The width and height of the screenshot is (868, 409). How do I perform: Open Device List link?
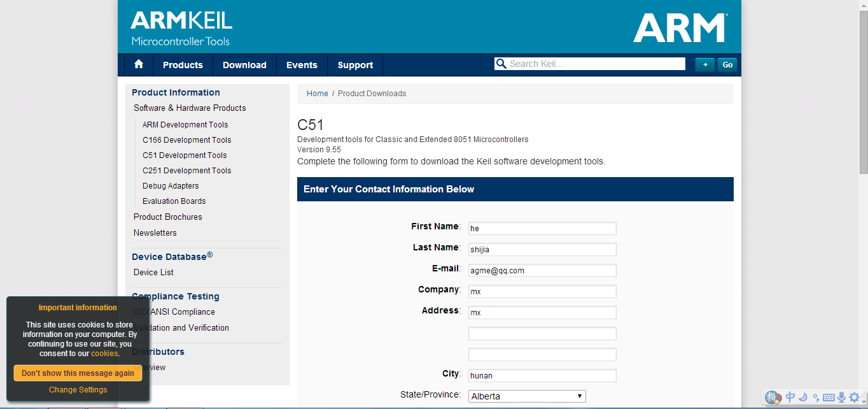click(x=153, y=273)
